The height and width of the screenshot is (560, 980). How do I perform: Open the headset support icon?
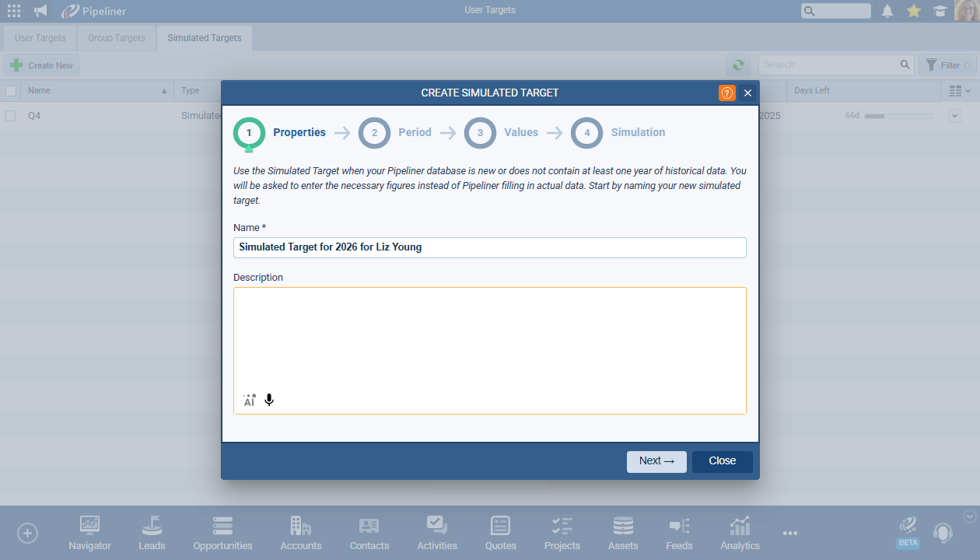pos(943,533)
